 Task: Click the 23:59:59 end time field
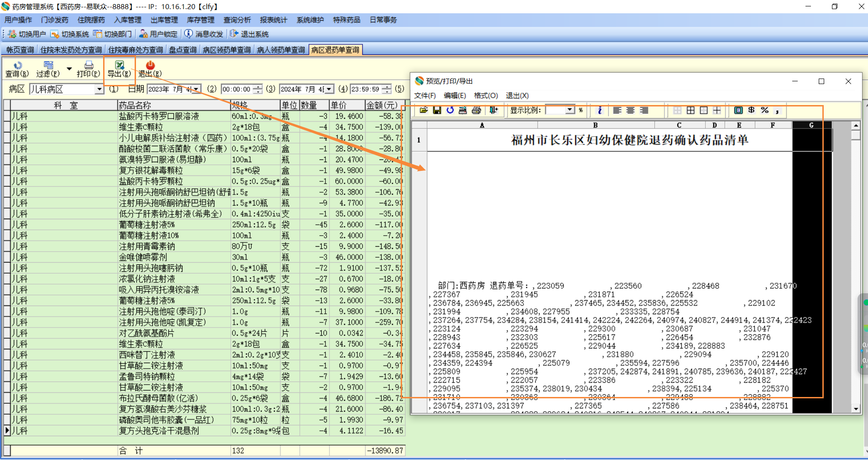coord(366,89)
